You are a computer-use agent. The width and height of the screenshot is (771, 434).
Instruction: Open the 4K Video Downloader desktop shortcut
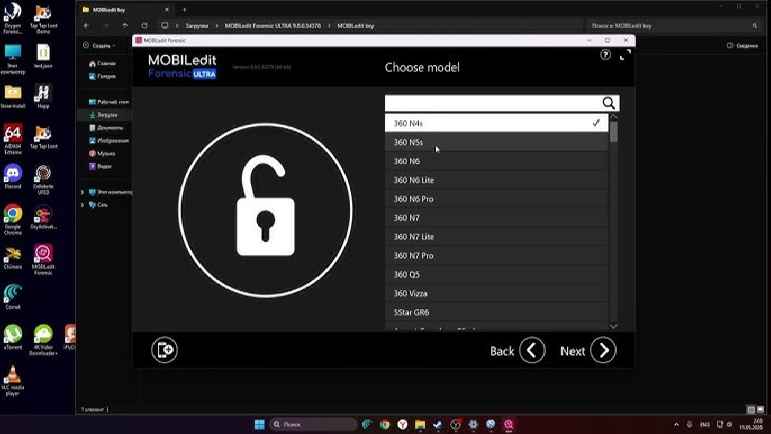tap(43, 340)
